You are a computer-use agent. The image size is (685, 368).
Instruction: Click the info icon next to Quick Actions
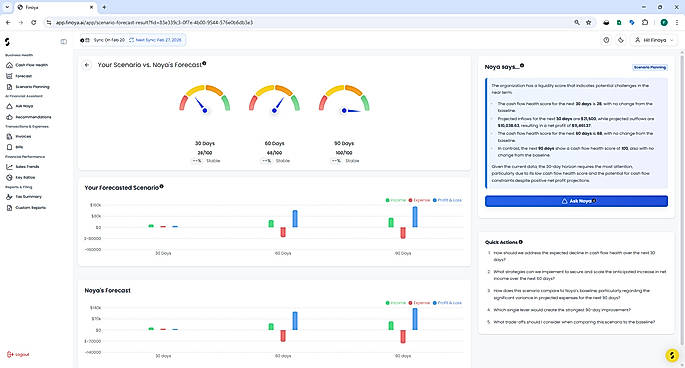tap(521, 242)
